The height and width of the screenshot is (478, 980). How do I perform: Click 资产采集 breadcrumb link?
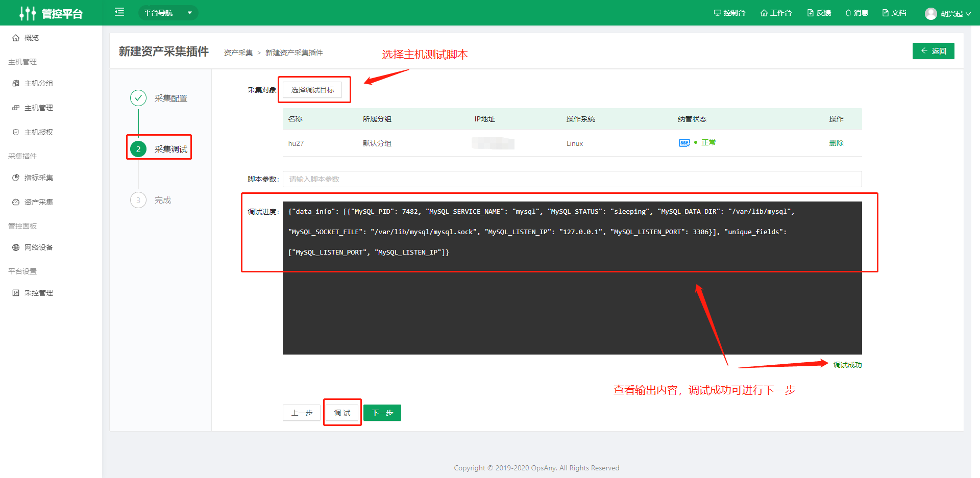238,53
